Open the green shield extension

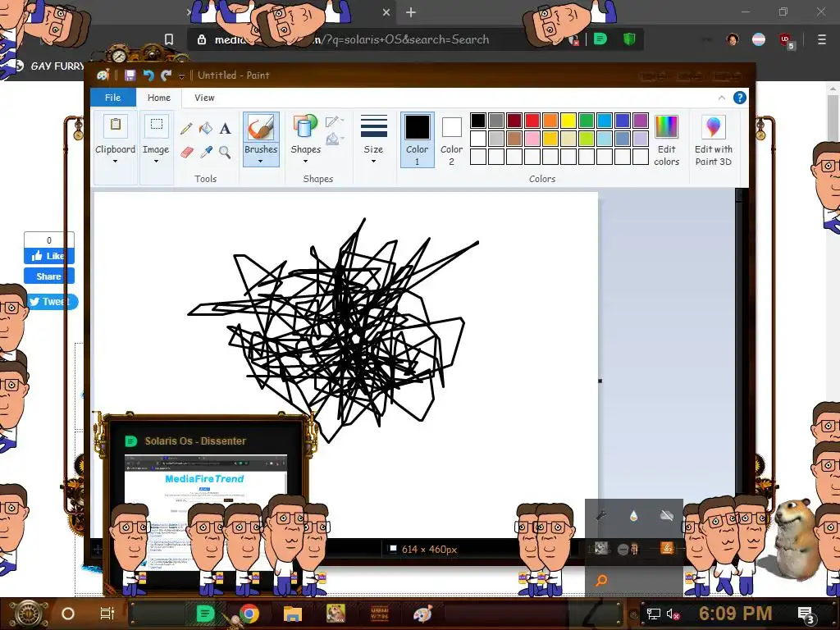click(629, 39)
